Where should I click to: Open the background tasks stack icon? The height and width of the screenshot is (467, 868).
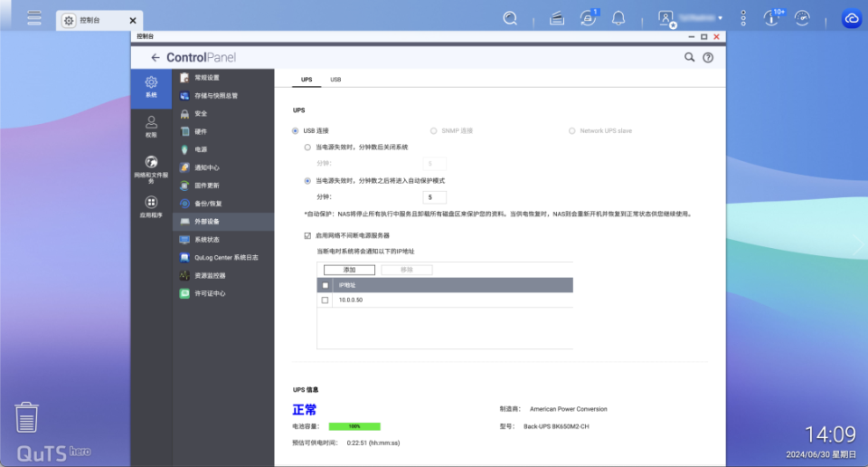pos(557,19)
